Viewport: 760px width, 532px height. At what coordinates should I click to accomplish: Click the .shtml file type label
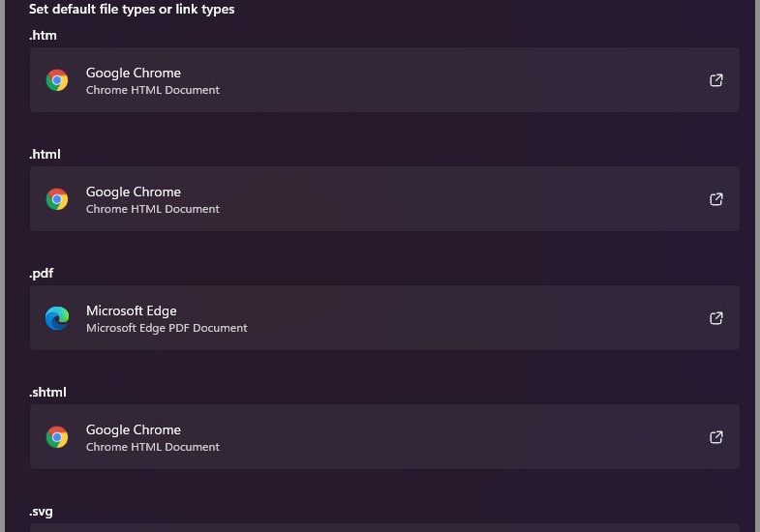(x=47, y=393)
